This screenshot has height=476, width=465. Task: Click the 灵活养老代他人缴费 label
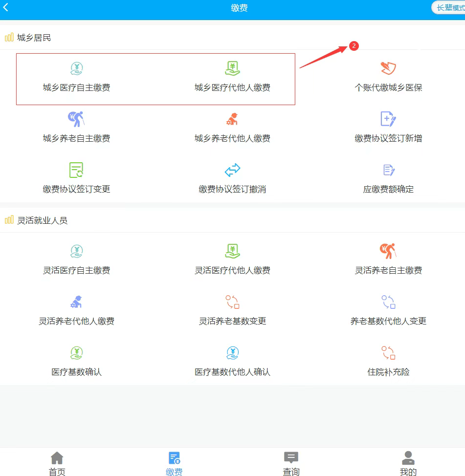[77, 321]
